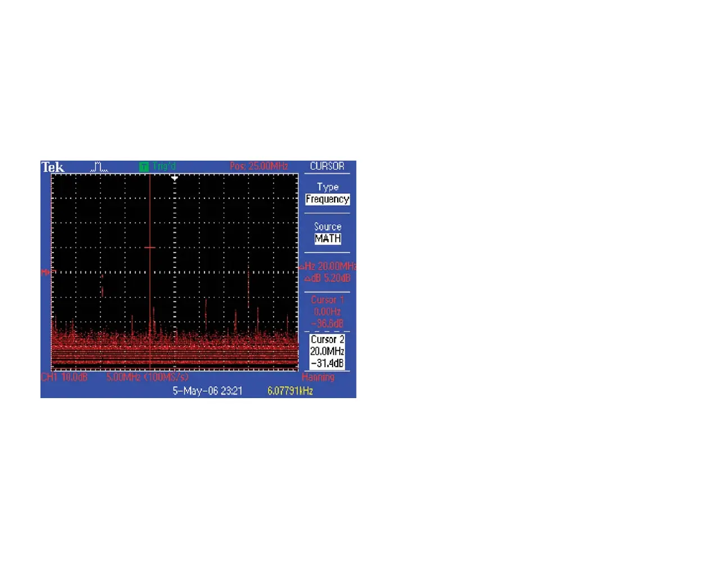
Task: Click the green T trigger status icon
Action: [144, 167]
